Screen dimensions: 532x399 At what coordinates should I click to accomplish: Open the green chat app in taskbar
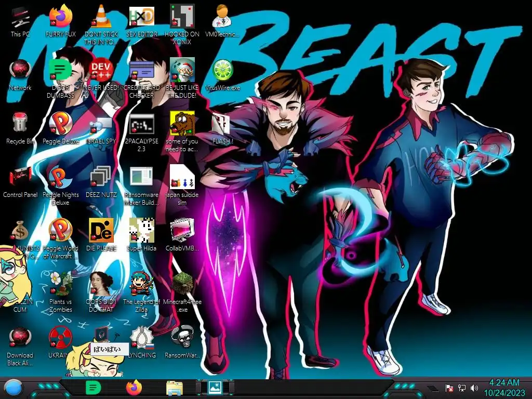coord(94,388)
